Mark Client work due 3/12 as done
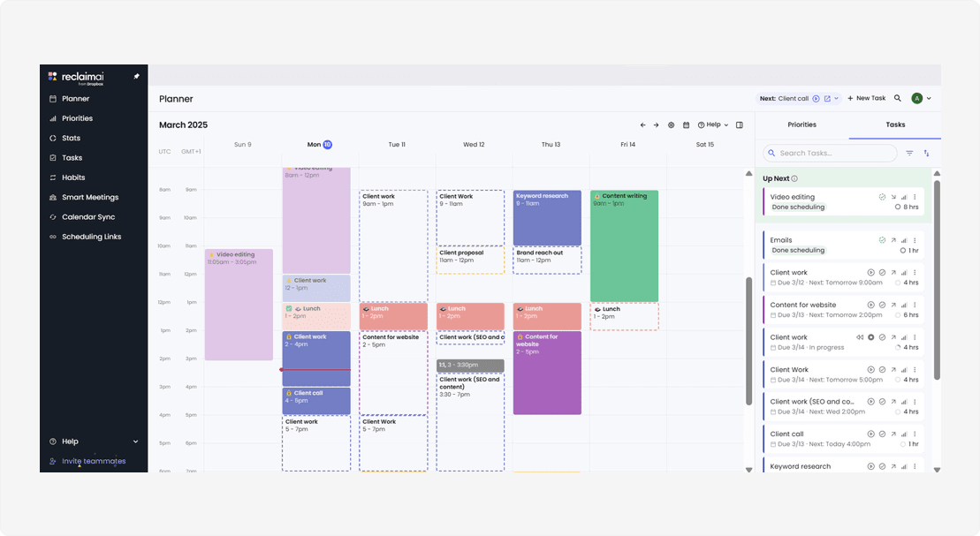 click(x=882, y=272)
